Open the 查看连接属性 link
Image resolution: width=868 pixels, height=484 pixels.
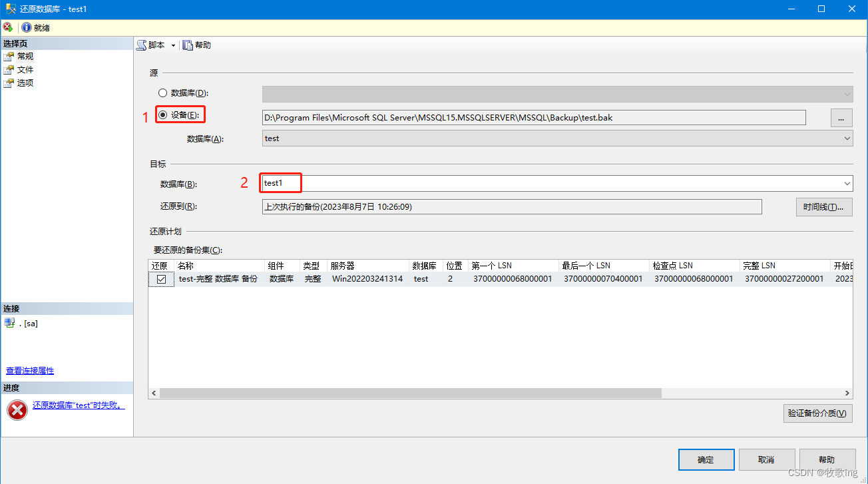[30, 371]
